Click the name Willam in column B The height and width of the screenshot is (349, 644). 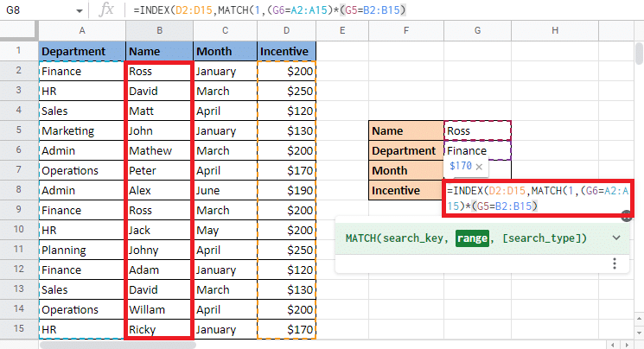click(x=158, y=309)
